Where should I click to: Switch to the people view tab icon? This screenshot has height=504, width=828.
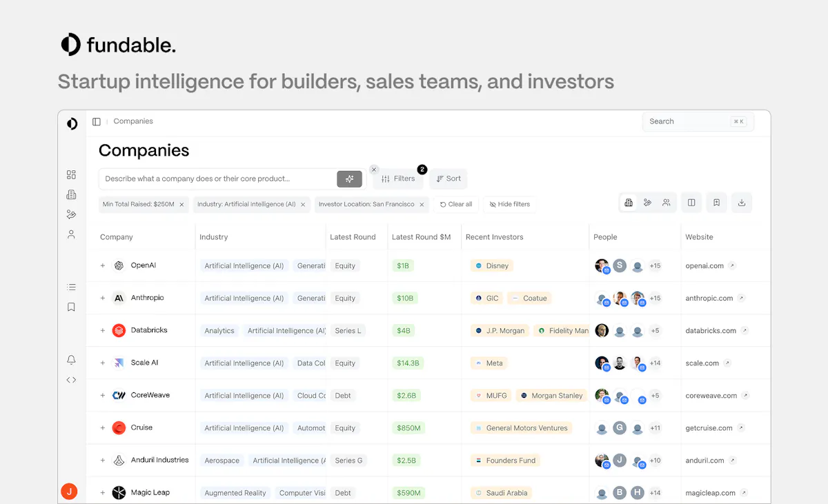click(666, 203)
